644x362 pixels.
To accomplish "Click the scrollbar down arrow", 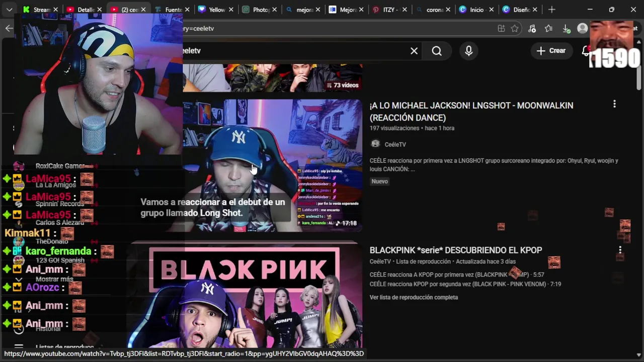I will (x=639, y=354).
